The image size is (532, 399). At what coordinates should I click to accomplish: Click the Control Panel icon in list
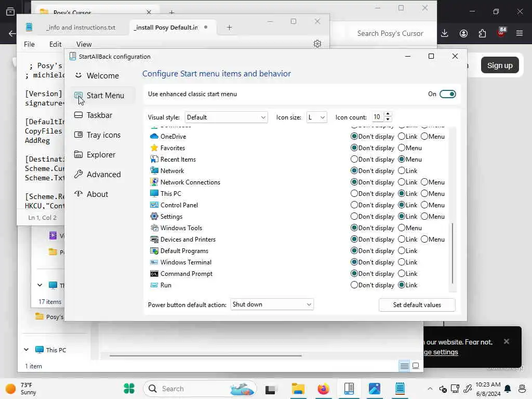(154, 205)
